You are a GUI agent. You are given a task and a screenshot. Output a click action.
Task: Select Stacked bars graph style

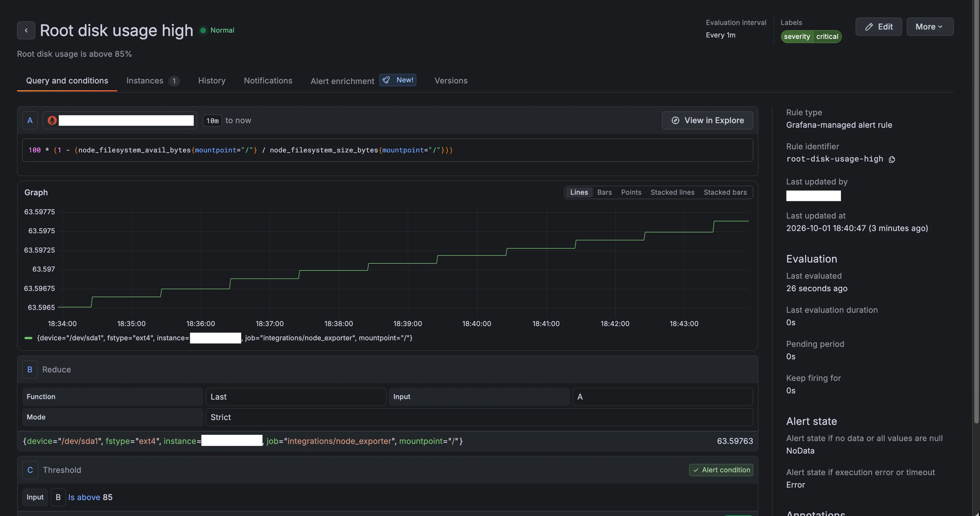725,192
